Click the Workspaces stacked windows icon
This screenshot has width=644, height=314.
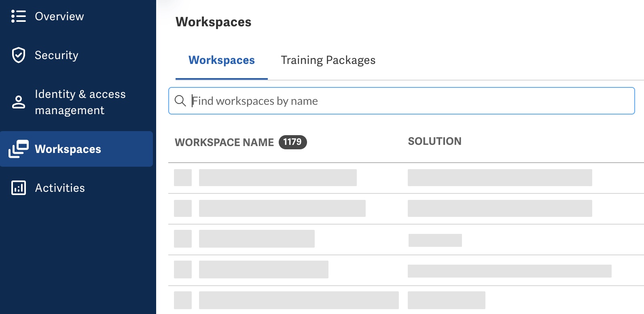pyautogui.click(x=19, y=149)
